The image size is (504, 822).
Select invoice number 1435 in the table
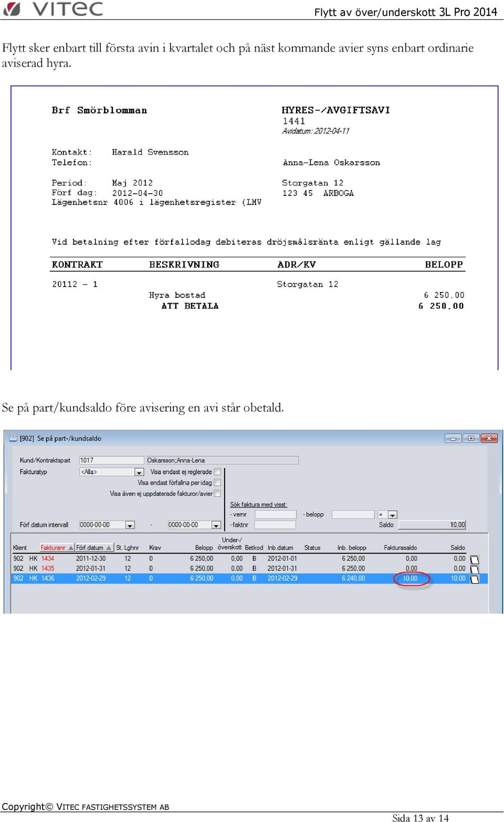click(48, 568)
